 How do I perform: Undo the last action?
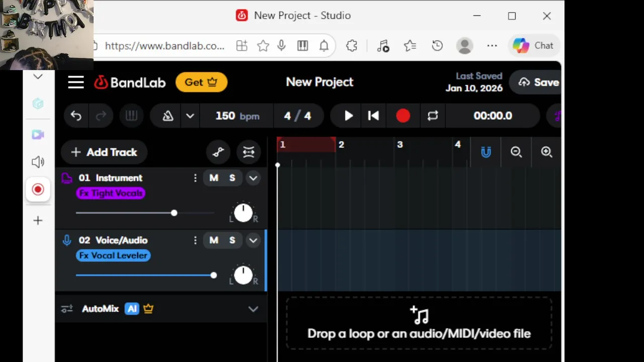click(76, 116)
